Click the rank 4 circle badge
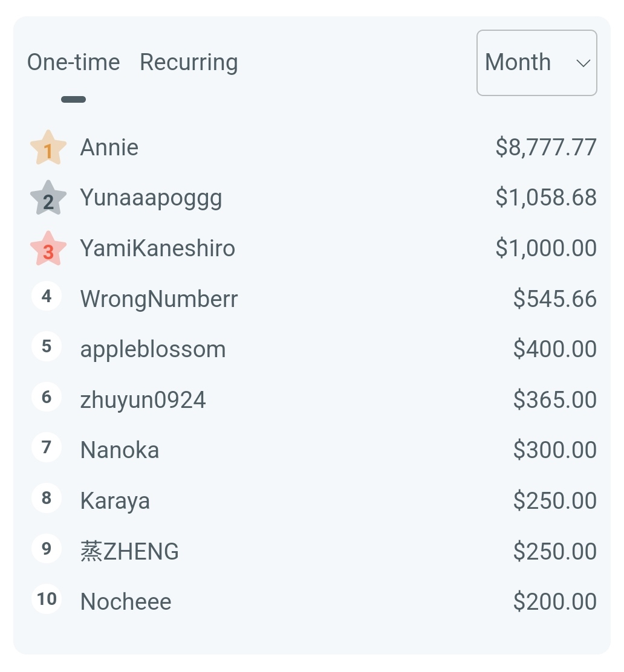 pyautogui.click(x=47, y=297)
